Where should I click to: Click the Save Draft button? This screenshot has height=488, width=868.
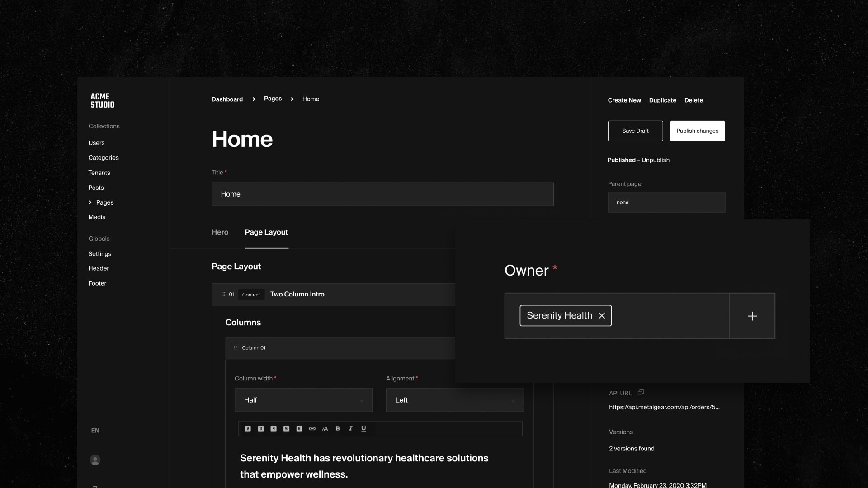click(x=635, y=131)
